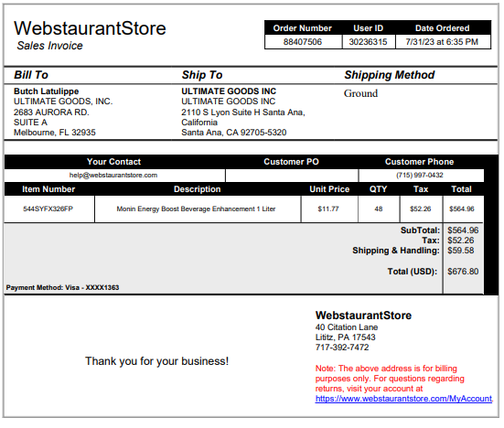Click the bold WebstaurantStore footer company name

click(x=363, y=316)
